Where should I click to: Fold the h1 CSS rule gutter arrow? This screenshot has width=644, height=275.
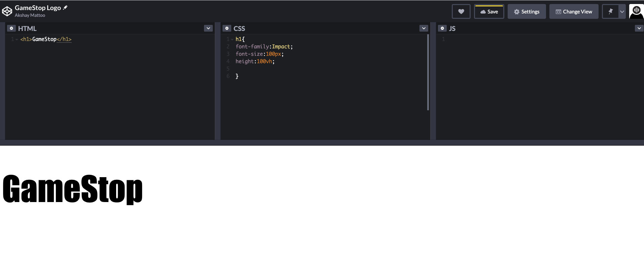pos(232,39)
